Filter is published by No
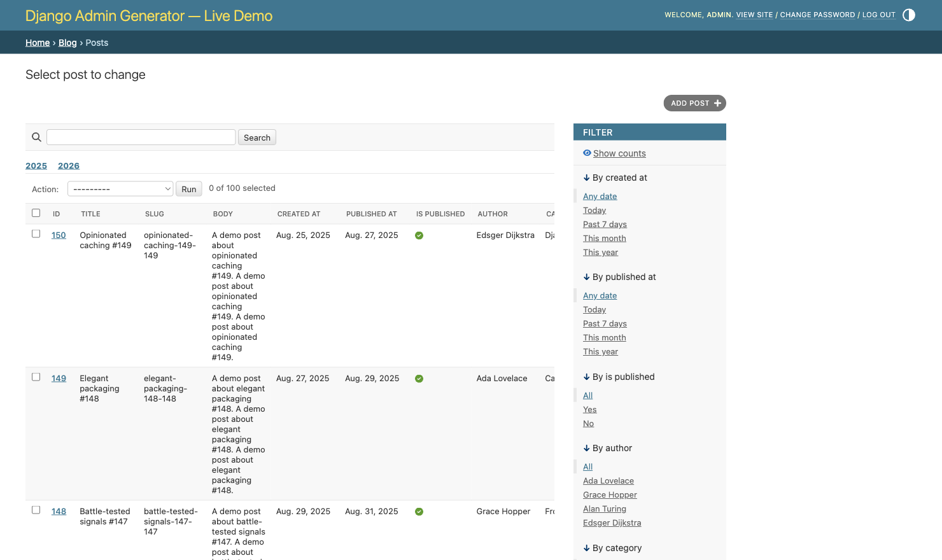 pyautogui.click(x=588, y=424)
